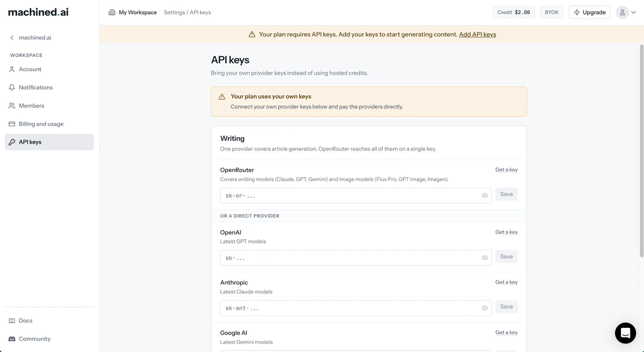Image resolution: width=644 pixels, height=352 pixels.
Task: Click the user avatar icon
Action: (x=623, y=12)
